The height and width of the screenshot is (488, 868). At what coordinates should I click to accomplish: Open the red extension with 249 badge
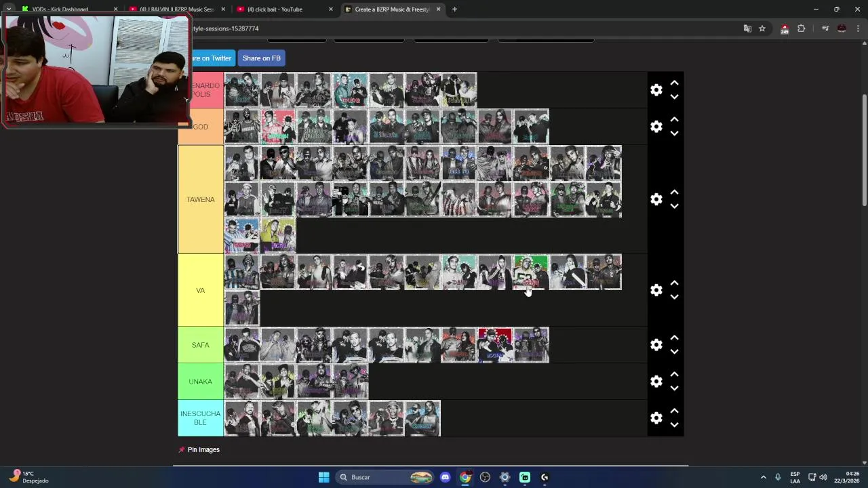(x=785, y=28)
